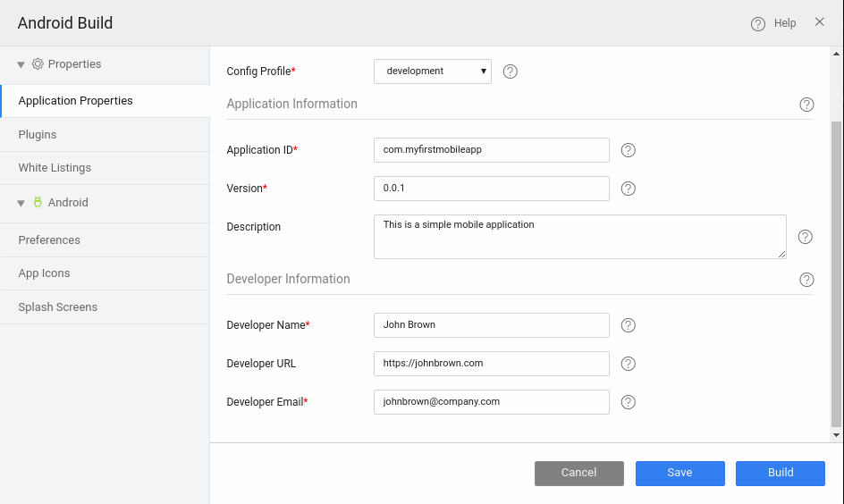Open the Plugins tab

(x=38, y=135)
